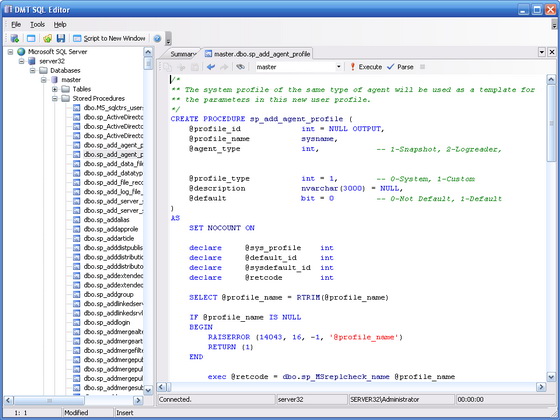Click the SET NOCOUNT ON line
The image size is (560, 420).
(222, 228)
